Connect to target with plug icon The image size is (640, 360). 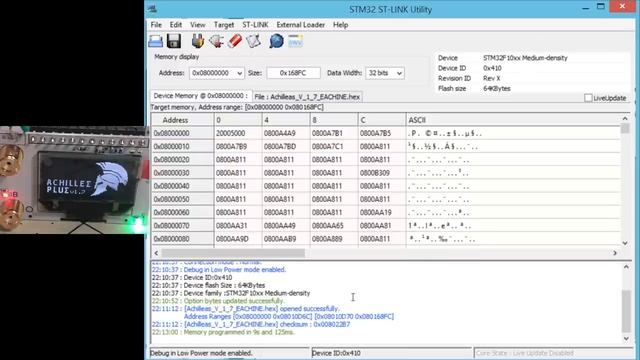[198, 41]
